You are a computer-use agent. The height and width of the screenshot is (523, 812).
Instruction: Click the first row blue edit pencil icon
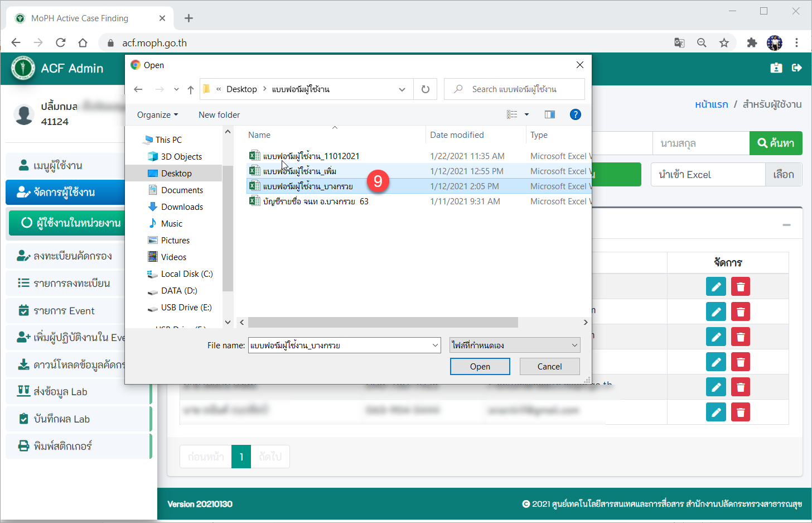[716, 287]
